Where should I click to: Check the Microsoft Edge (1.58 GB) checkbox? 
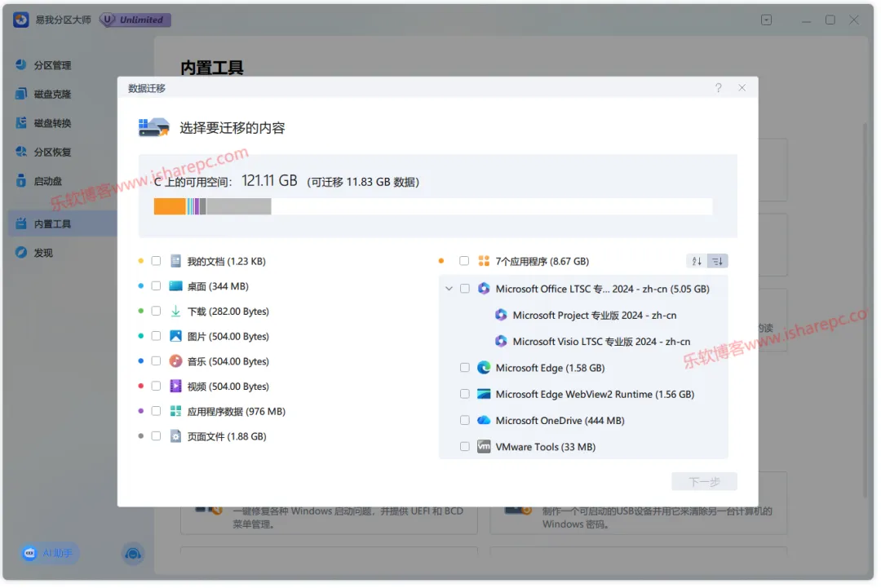[x=465, y=369]
